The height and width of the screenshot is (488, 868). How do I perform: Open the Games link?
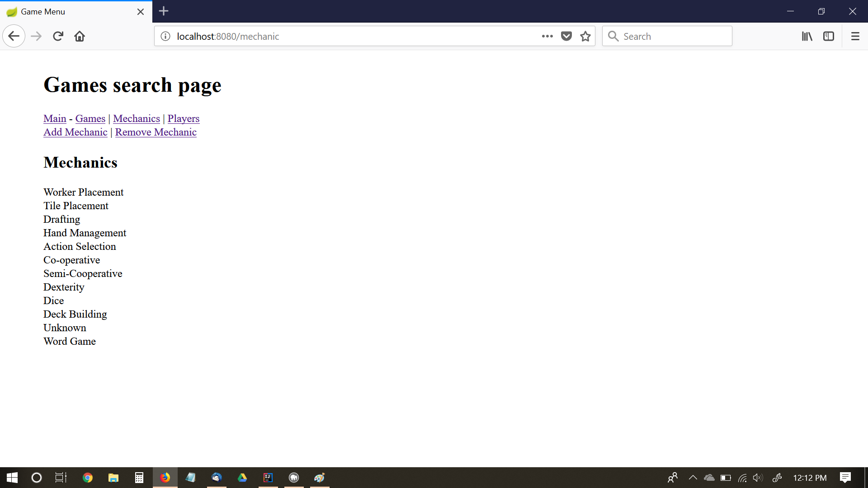90,118
